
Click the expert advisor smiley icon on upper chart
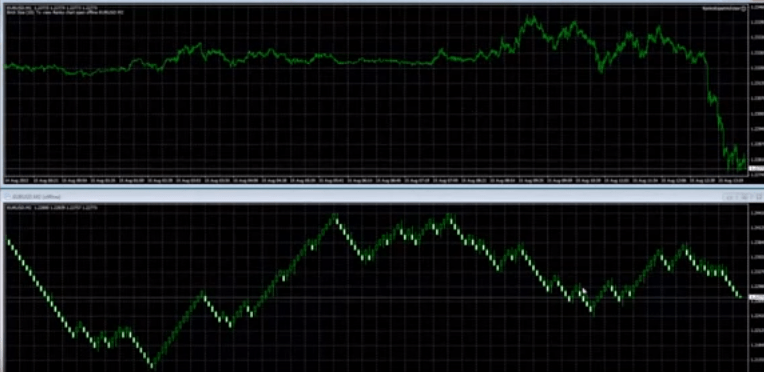pos(744,9)
